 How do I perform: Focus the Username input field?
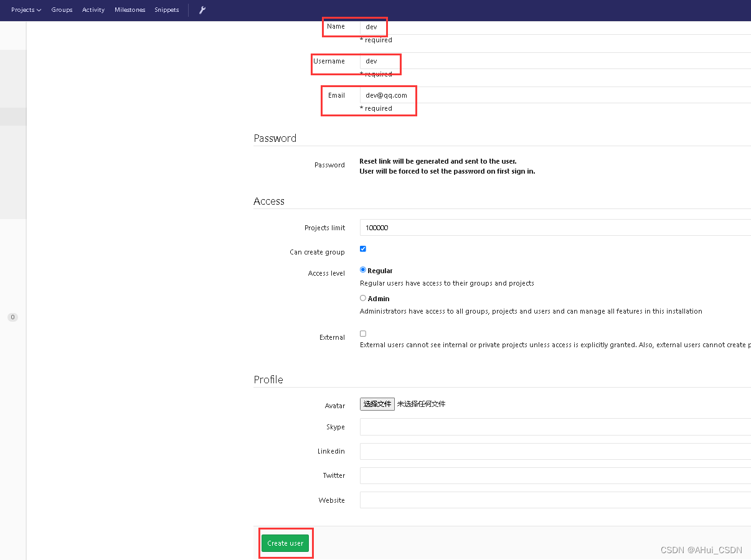[x=555, y=61]
